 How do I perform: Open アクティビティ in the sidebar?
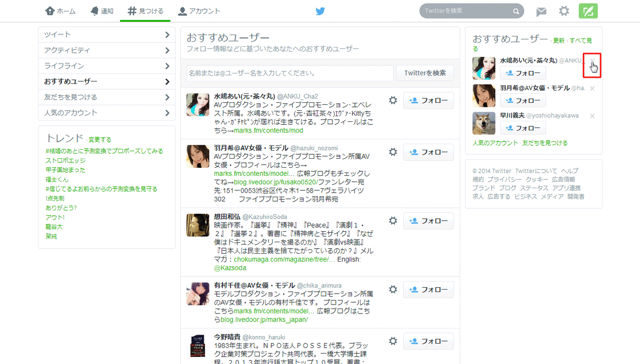tap(106, 50)
